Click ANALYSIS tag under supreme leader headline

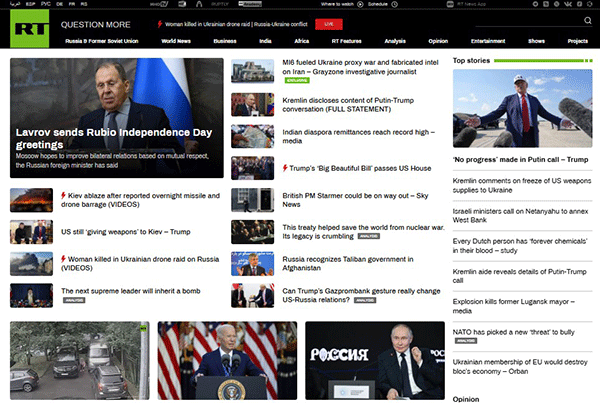pyautogui.click(x=74, y=300)
